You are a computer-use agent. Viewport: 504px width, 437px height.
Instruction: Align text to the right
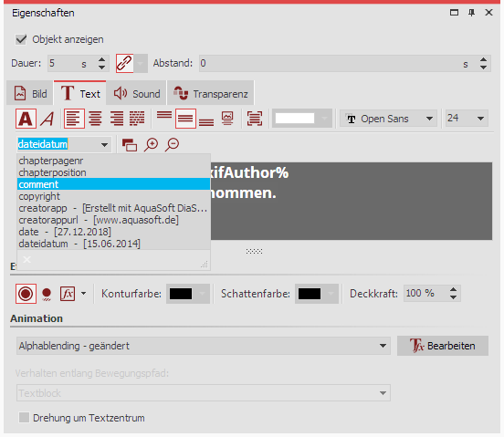117,119
